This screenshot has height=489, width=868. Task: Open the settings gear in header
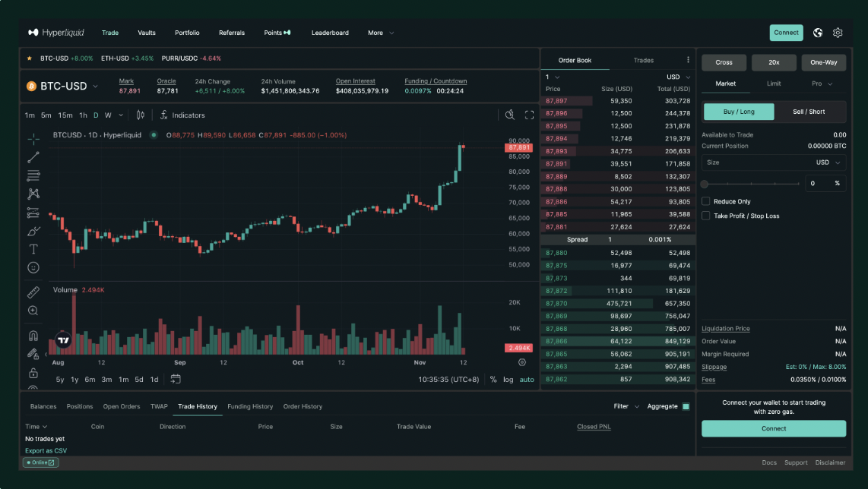tap(838, 33)
